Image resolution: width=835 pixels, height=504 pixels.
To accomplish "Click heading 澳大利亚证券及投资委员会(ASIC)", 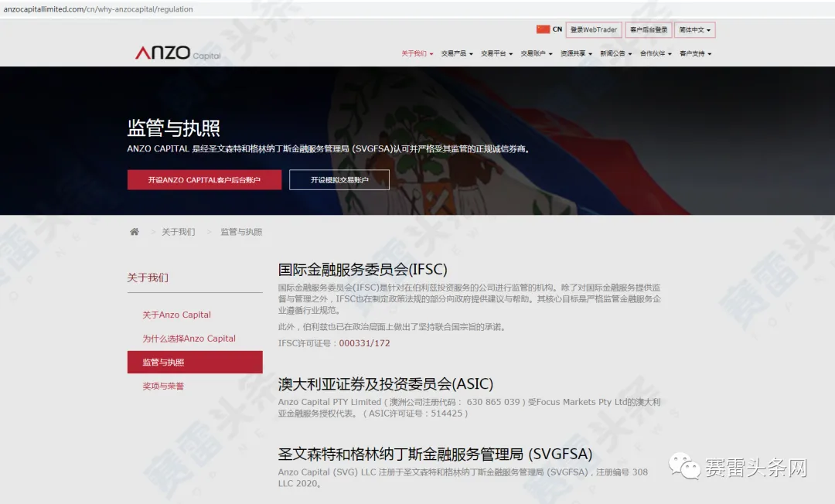I will [386, 383].
